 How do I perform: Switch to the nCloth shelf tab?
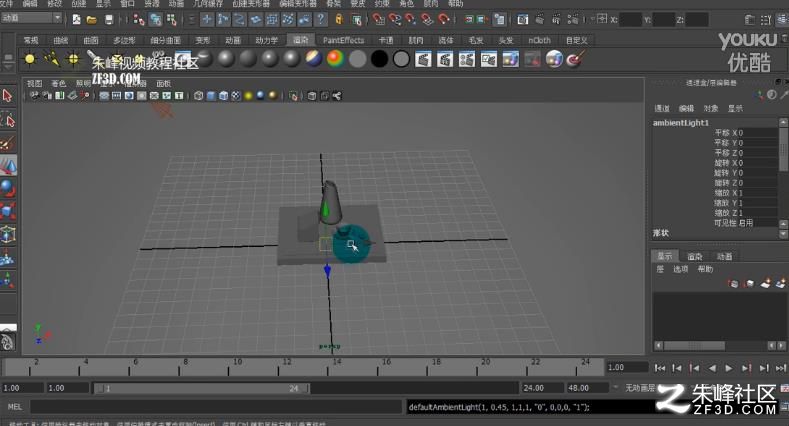539,40
